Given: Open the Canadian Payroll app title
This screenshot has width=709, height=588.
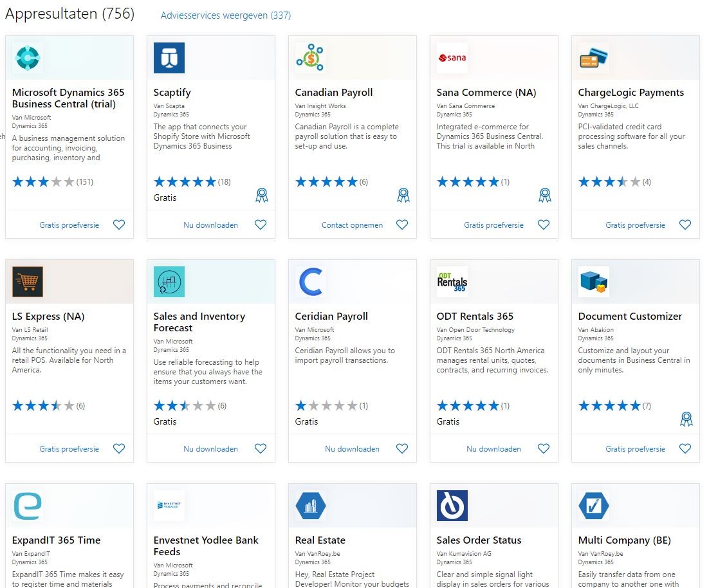Looking at the screenshot, I should (334, 93).
